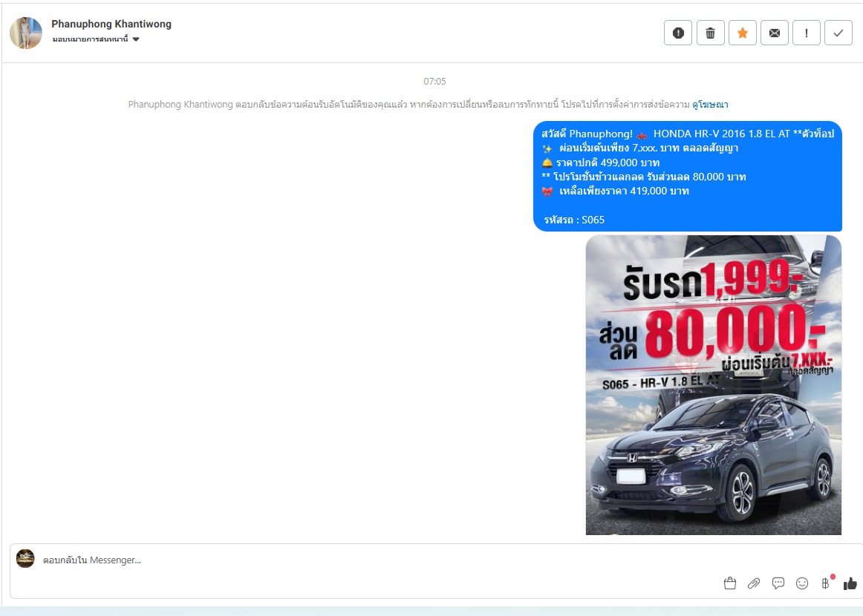Mark conversation done with checkmark icon
Image resolution: width=863 pixels, height=616 pixels.
coord(838,33)
